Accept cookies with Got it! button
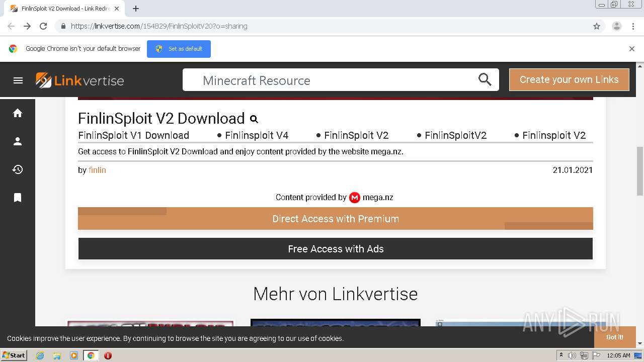Screen dimensions: 644x362 click(614, 337)
